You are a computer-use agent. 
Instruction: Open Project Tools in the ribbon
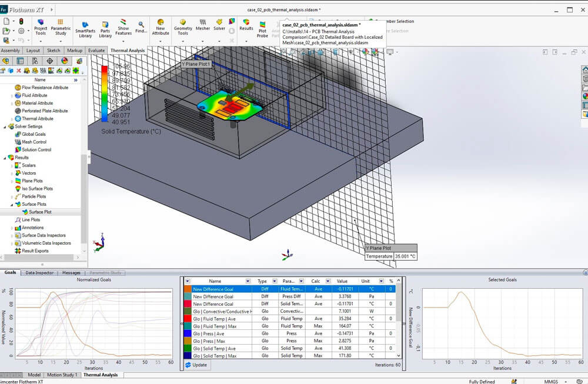coord(41,27)
